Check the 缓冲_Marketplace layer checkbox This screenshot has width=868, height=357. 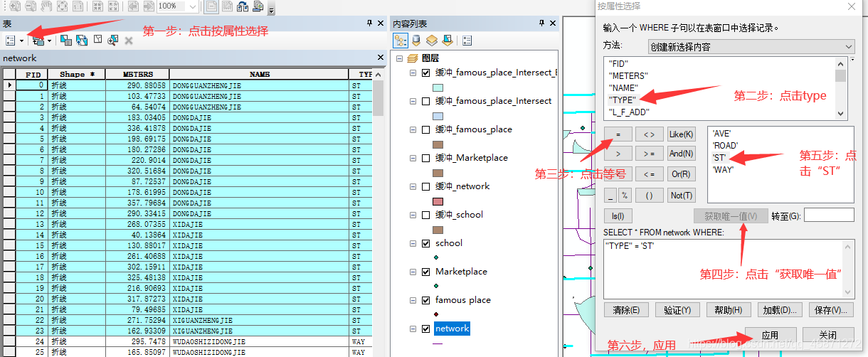426,158
